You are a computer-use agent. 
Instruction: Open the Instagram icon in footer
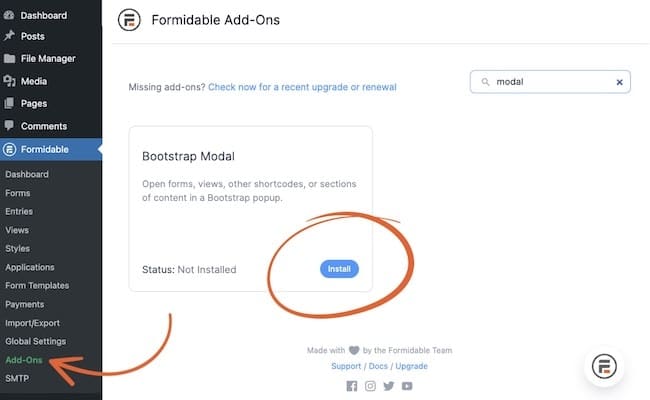click(x=370, y=386)
